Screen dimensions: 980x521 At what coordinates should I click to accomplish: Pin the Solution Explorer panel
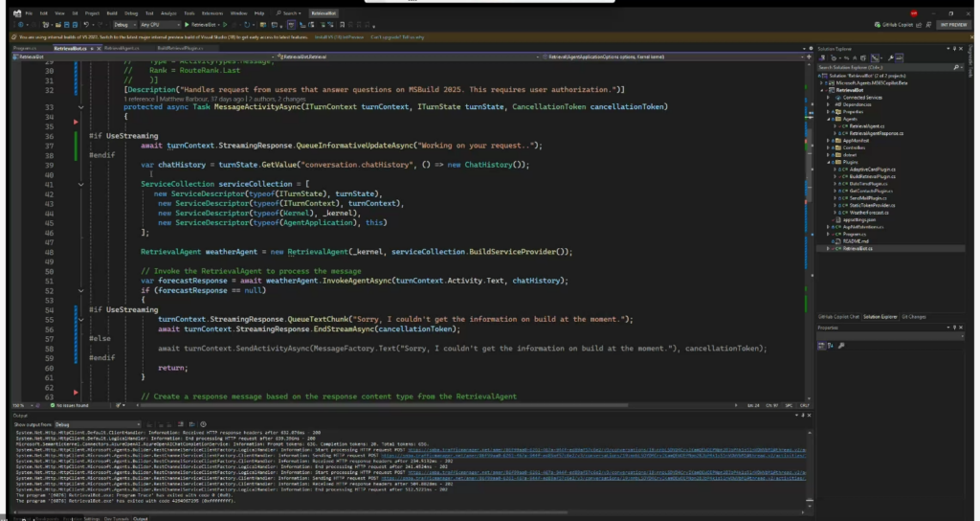[x=955, y=48]
